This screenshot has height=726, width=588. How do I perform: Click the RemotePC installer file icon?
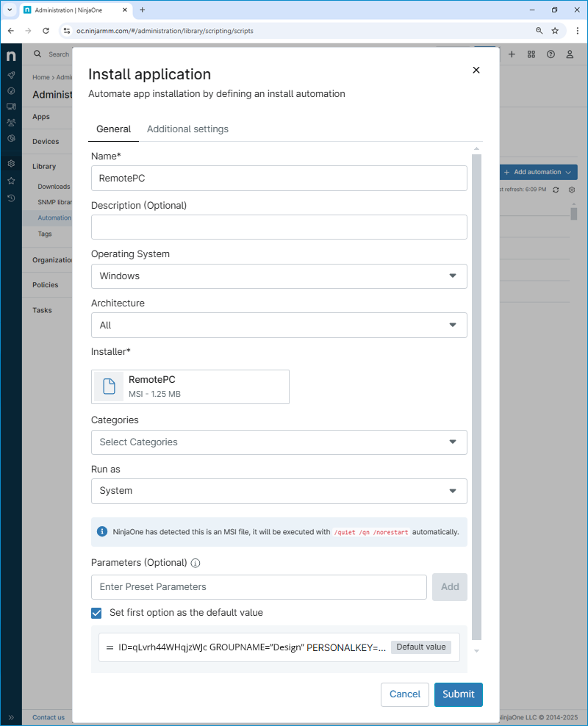click(x=109, y=387)
